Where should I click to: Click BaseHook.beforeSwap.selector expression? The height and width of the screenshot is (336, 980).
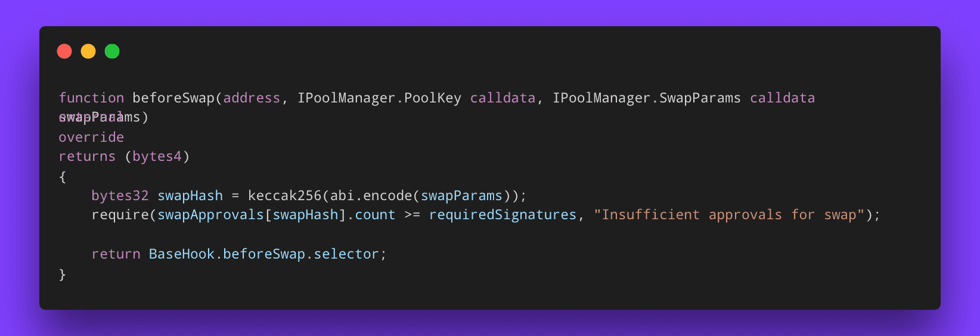[x=264, y=254]
